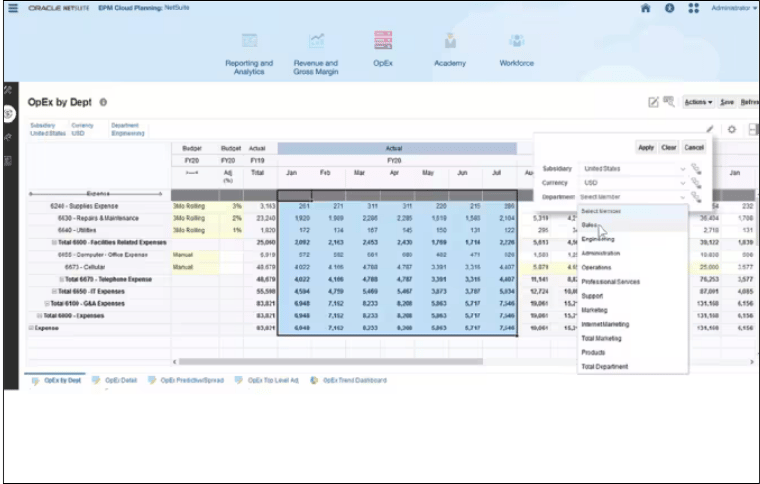Screen dimensions: 760x484
Task: Choose Support in department list
Action: [633, 296]
